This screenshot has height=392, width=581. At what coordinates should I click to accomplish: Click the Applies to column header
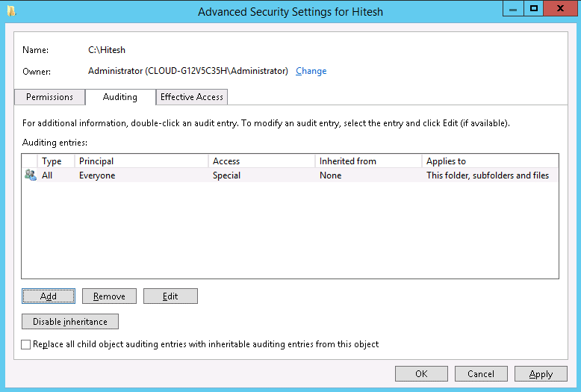click(x=490, y=161)
